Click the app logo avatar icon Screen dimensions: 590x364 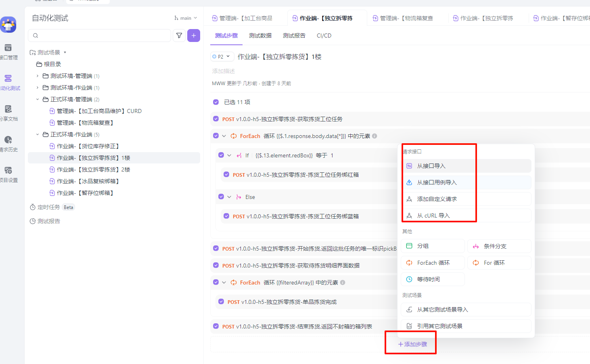(8, 25)
